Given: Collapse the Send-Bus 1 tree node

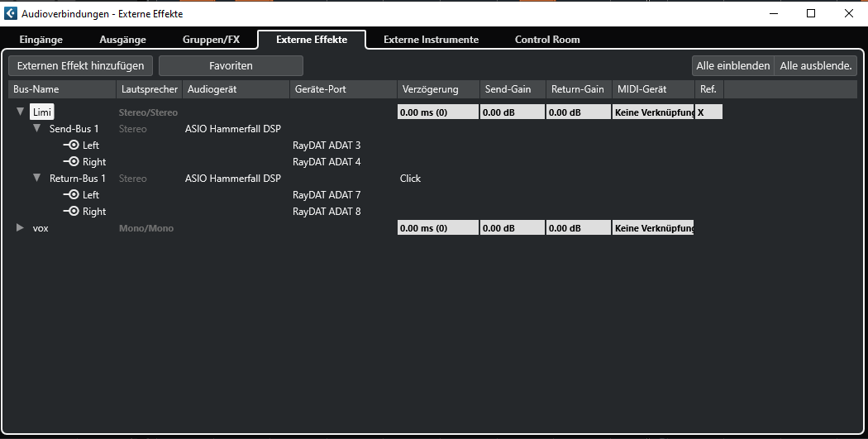Looking at the screenshot, I should [37, 129].
